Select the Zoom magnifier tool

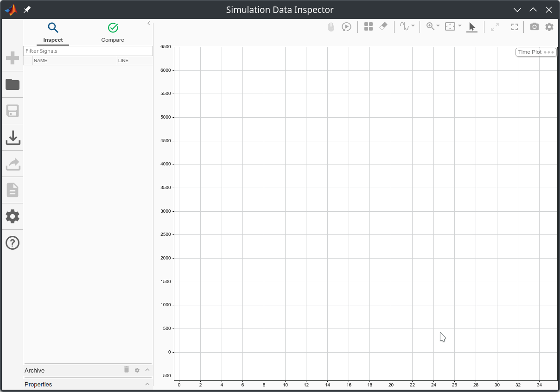(430, 26)
